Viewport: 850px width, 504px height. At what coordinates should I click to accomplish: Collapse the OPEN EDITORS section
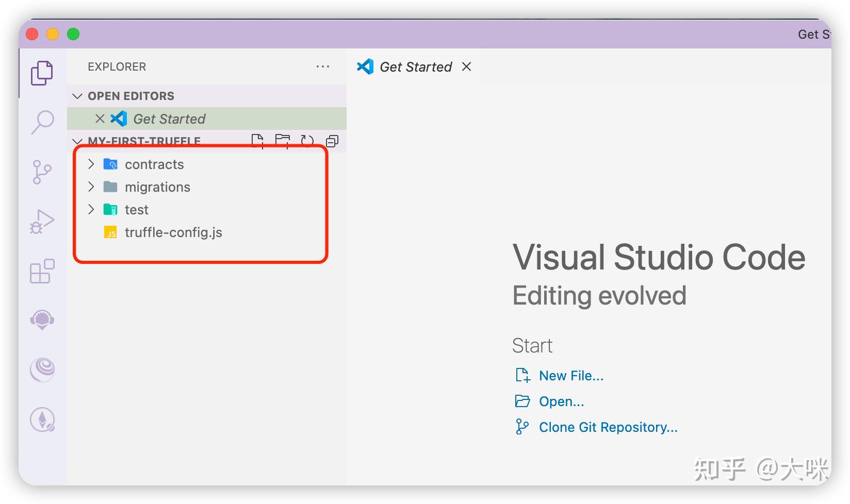[x=78, y=96]
